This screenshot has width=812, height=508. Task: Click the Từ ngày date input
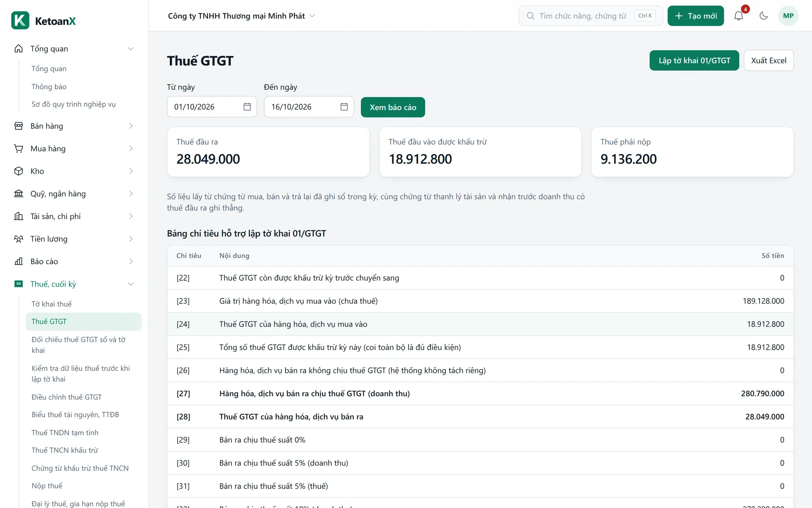pos(211,107)
